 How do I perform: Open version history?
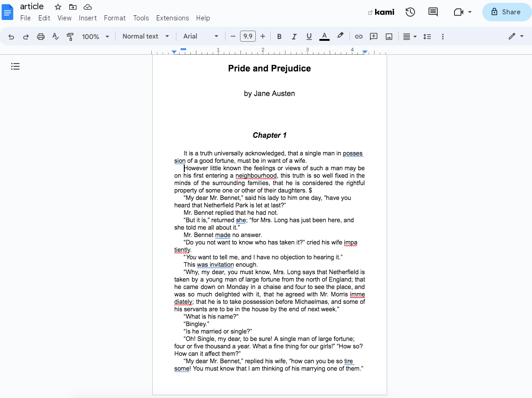[x=410, y=12]
